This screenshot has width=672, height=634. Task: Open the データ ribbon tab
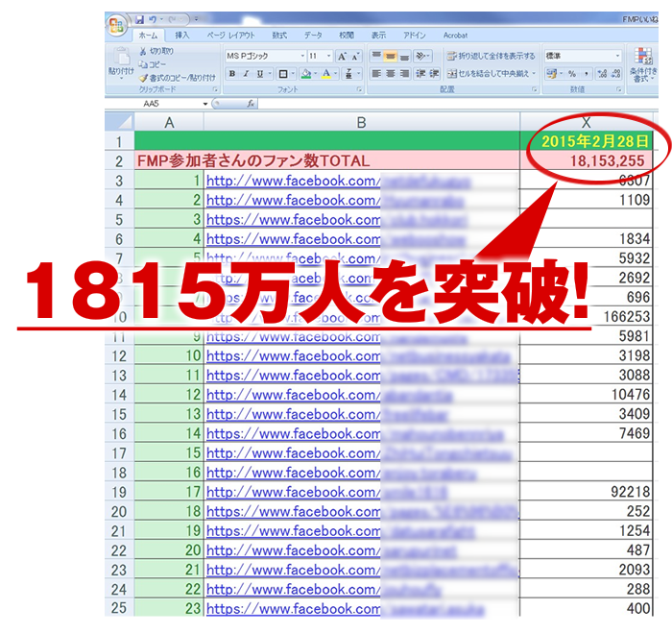[x=313, y=35]
